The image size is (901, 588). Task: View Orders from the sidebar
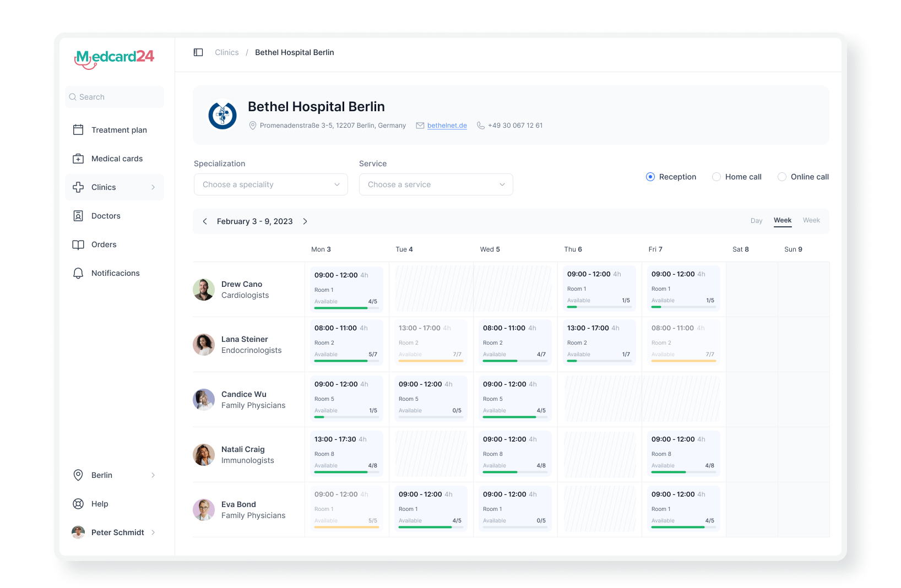tap(104, 244)
